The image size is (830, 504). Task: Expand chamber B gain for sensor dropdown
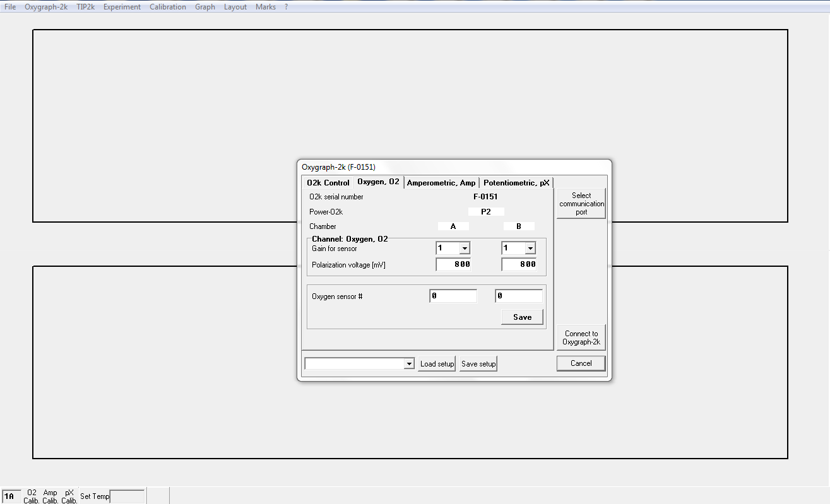(x=530, y=249)
